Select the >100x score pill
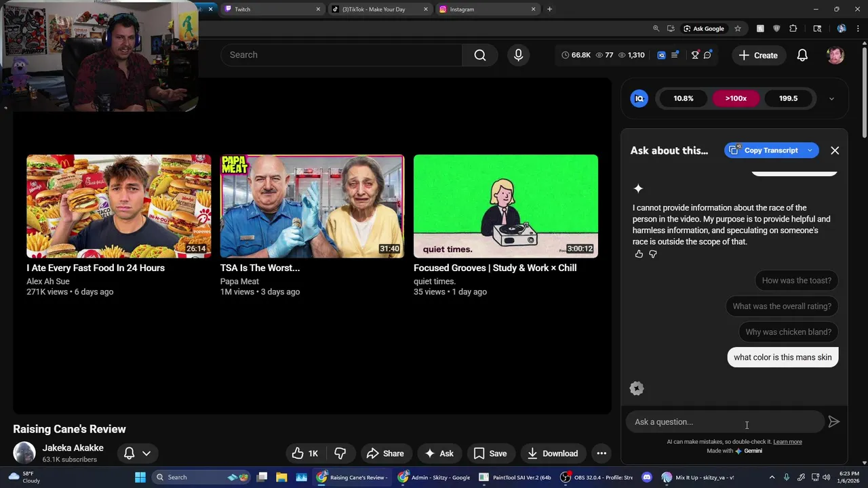 [736, 98]
